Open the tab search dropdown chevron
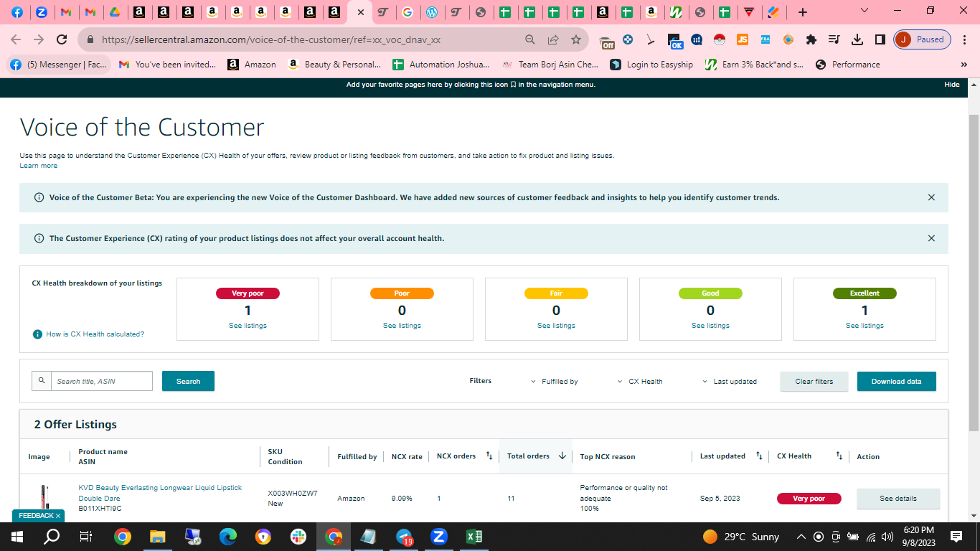 tap(864, 11)
